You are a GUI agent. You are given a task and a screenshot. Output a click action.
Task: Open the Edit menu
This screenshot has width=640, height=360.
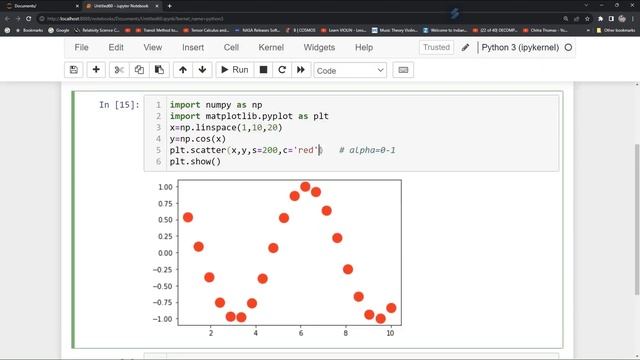click(116, 47)
